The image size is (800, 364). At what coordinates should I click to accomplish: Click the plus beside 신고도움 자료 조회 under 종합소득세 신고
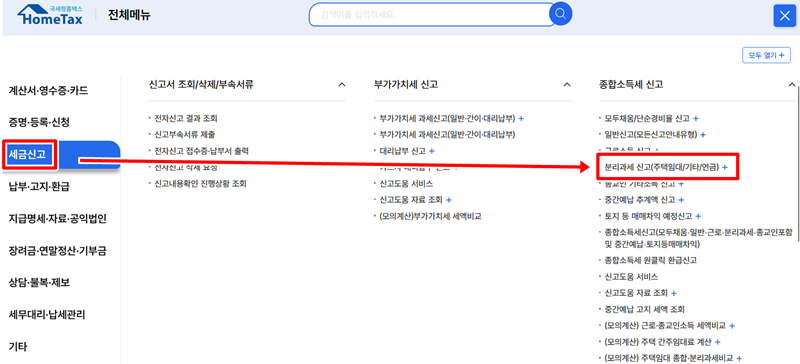click(674, 293)
